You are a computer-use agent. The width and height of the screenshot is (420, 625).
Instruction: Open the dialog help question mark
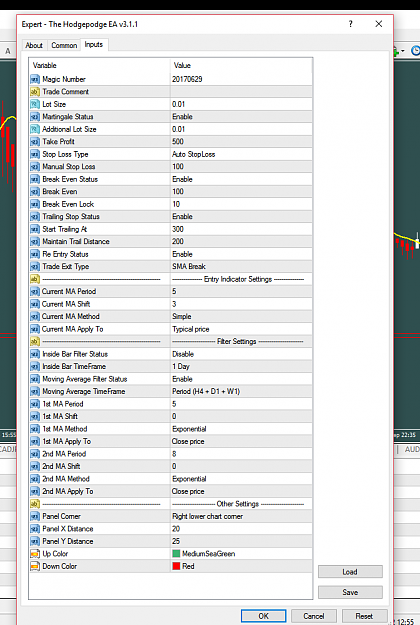[x=350, y=24]
